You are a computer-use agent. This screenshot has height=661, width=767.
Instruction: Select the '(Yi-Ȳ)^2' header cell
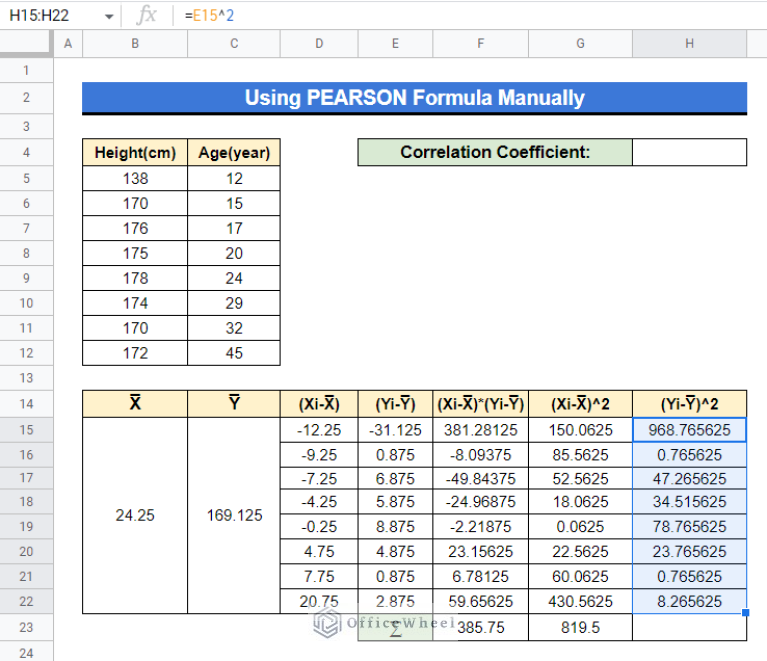(689, 404)
